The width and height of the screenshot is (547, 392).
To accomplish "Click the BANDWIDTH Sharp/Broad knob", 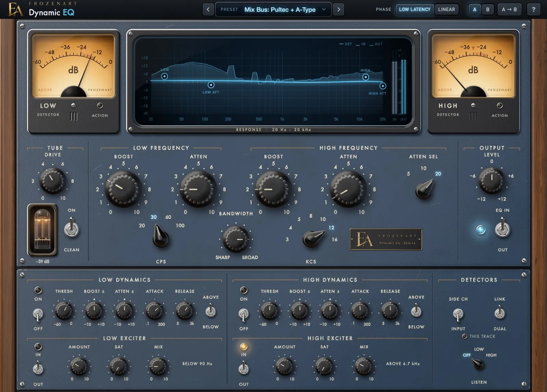I will 236,239.
